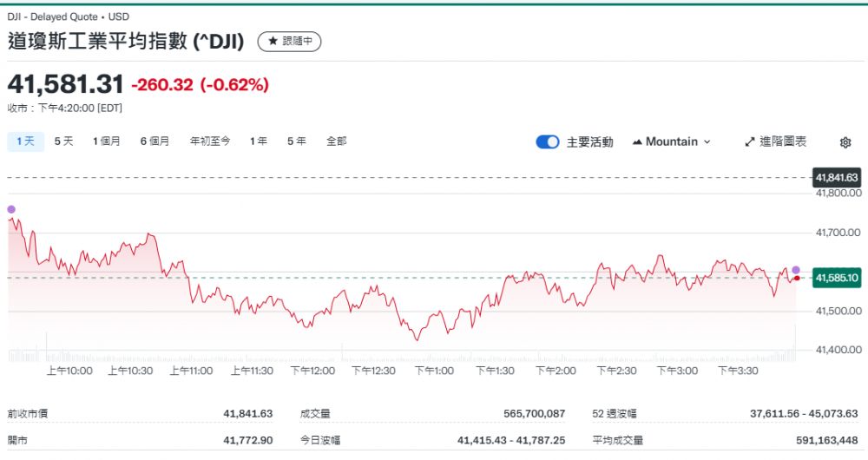Expand the Mountain chart style dropdown
The width and height of the screenshot is (868, 460).
(x=672, y=142)
